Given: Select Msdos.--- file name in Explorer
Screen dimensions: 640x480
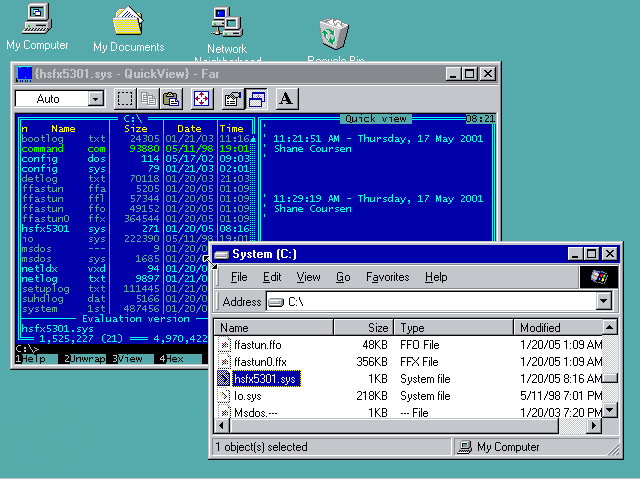Looking at the screenshot, I should (256, 412).
